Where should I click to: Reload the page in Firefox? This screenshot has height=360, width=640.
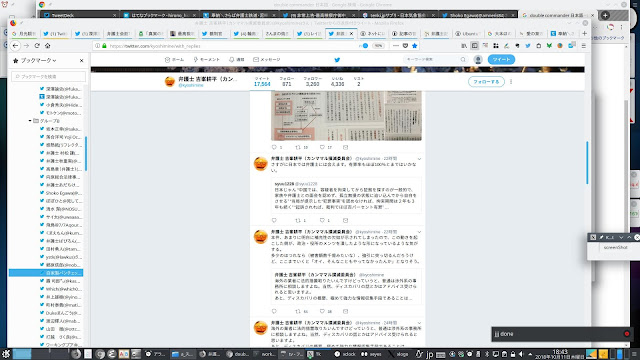point(37,46)
